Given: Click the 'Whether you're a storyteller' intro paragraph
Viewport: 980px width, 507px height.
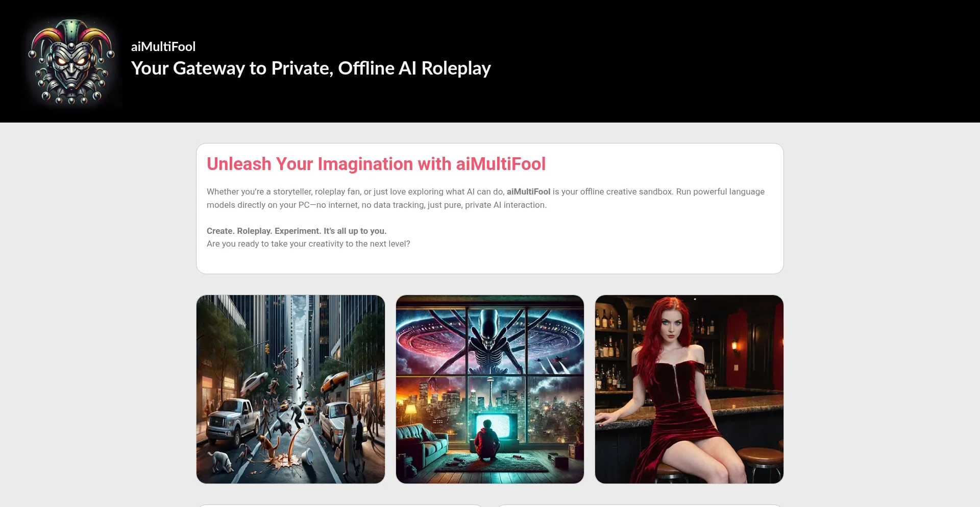Looking at the screenshot, I should click(x=485, y=198).
